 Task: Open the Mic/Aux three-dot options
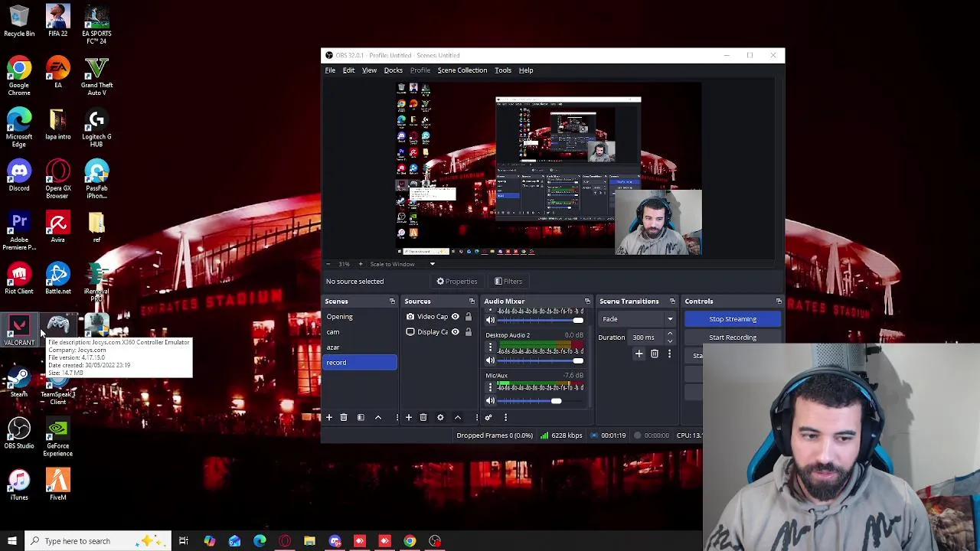(x=491, y=388)
